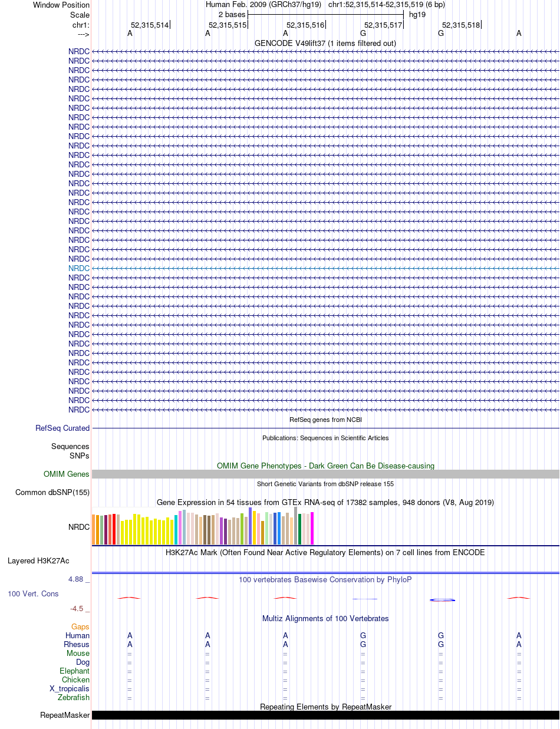This screenshot has height=729, width=560.
Task: Click the cyan bar in GTEx chart
Action: [176, 530]
